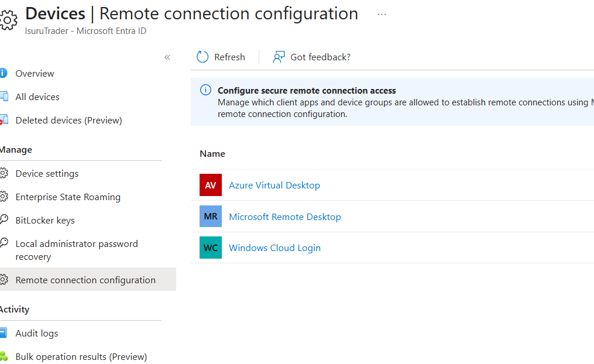Viewport: 594px width, 364px height.
Task: Open Windows Cloud Login link
Action: (x=274, y=248)
